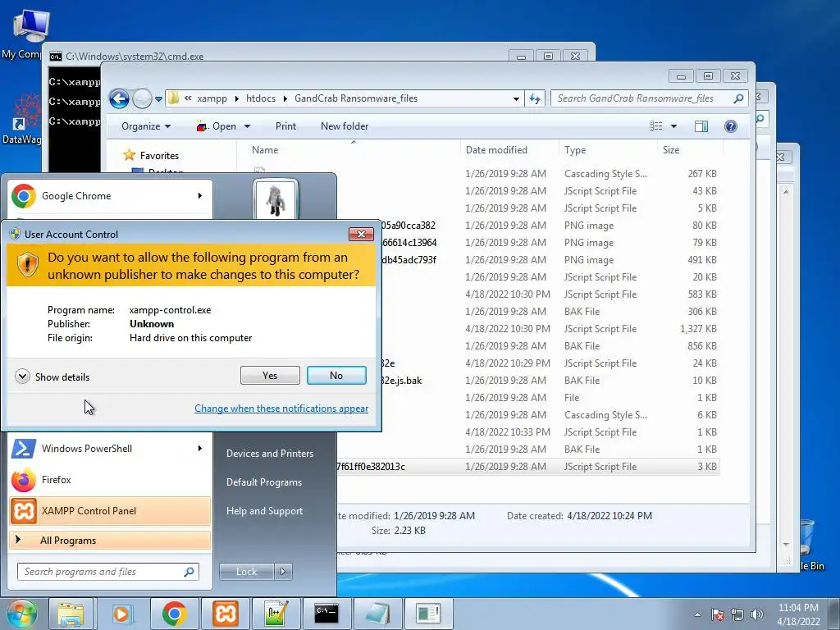840x630 pixels.
Task: Select the 856 KB BAK File row
Action: (485, 346)
